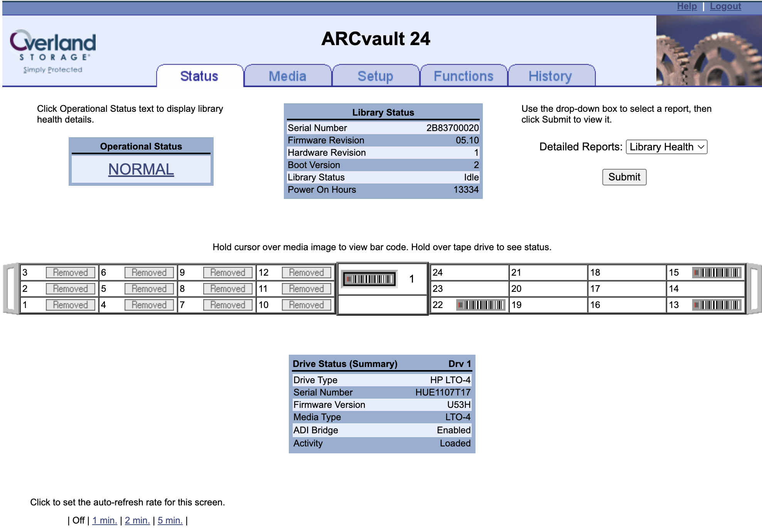
Task: Set auto-refresh to 5 min.
Action: [x=170, y=520]
